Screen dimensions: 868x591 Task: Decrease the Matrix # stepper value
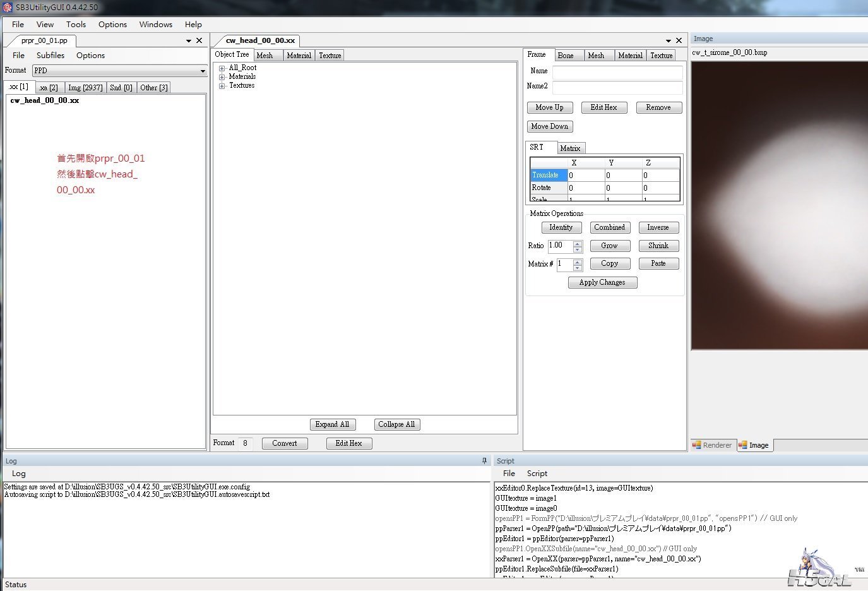pyautogui.click(x=577, y=268)
